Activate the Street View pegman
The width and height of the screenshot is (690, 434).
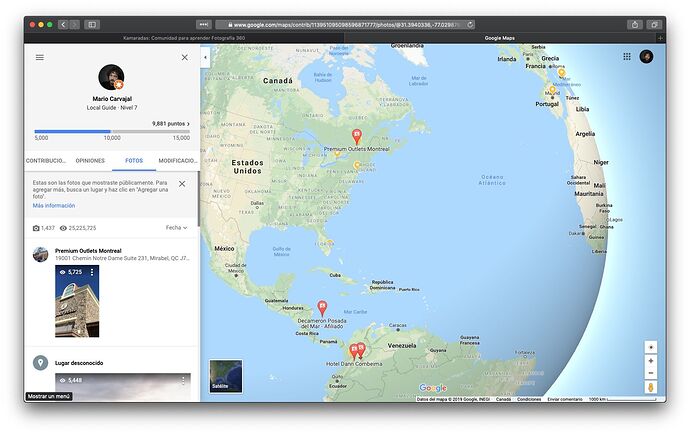650,387
